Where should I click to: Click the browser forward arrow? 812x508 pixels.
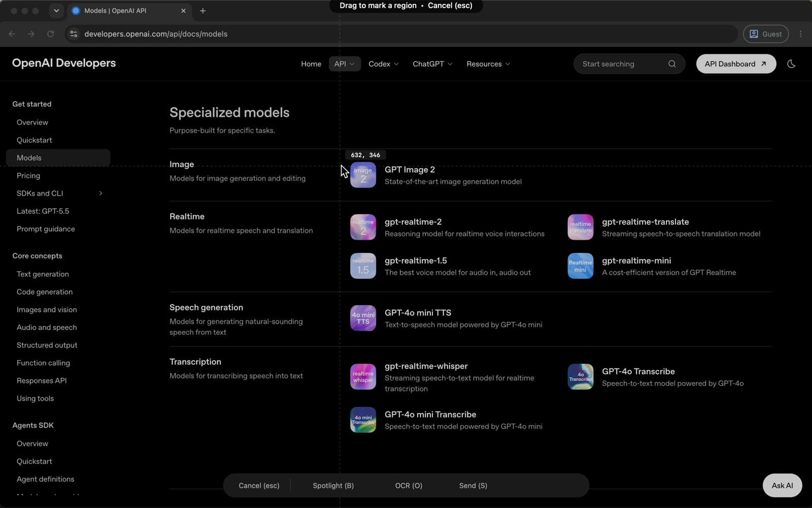[x=31, y=34]
